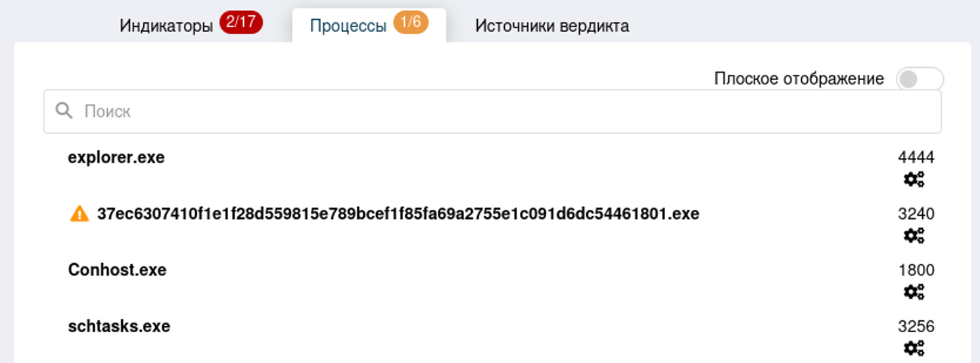980x363 pixels.
Task: Click the orange 1/6 processes badge
Action: pyautogui.click(x=411, y=22)
